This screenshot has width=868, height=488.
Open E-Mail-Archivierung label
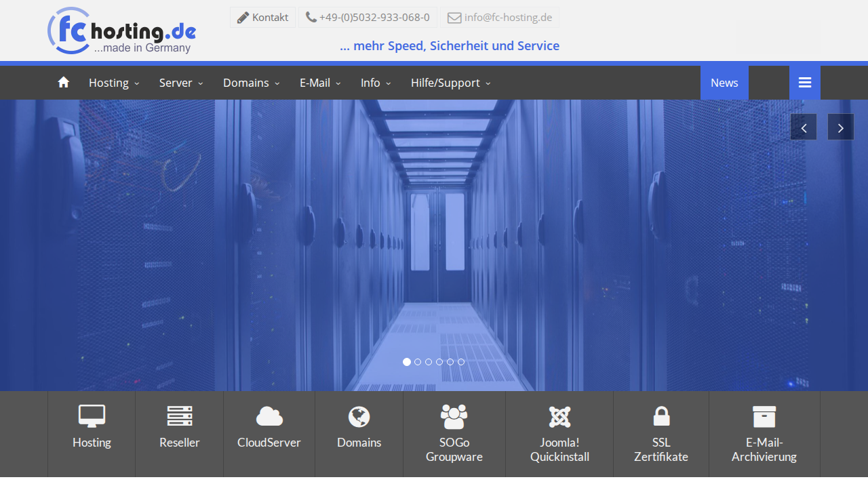[x=764, y=449]
